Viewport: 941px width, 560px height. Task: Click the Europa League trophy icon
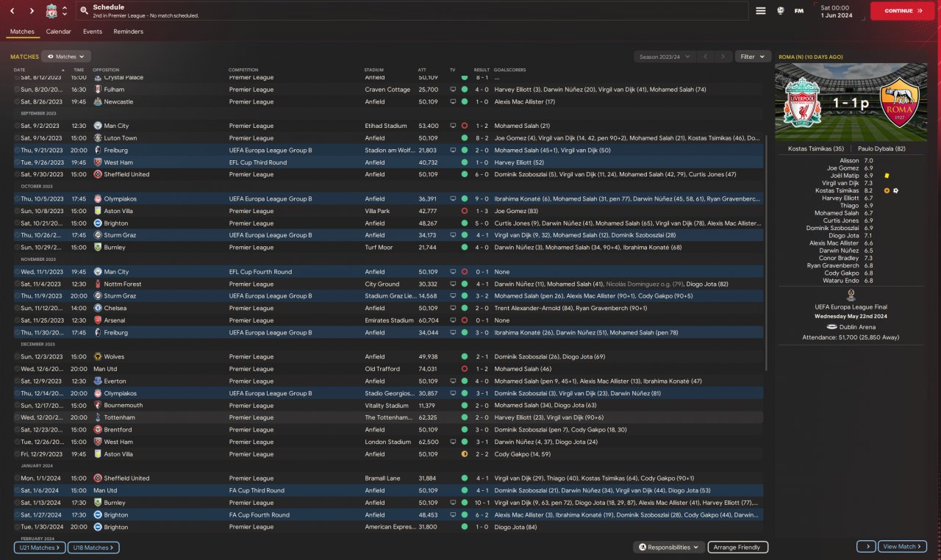[851, 295]
